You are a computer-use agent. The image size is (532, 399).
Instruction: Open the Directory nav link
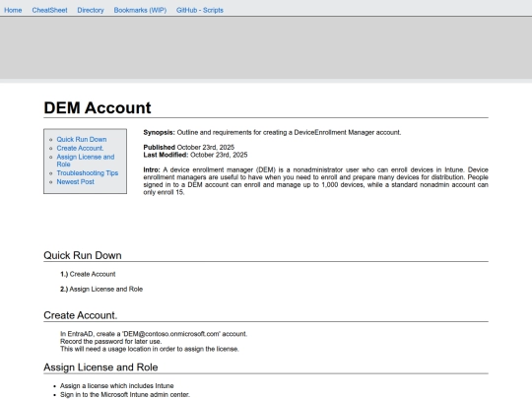(91, 10)
